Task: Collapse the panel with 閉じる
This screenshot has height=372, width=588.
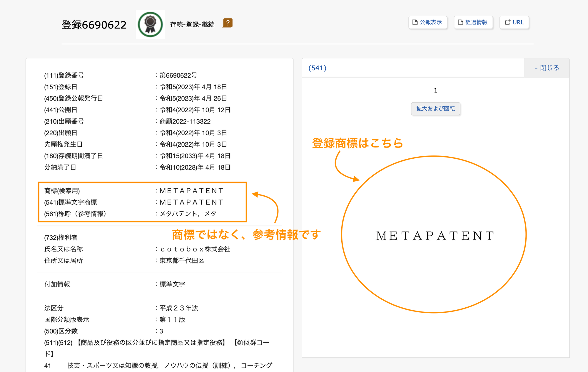Action: 547,68
